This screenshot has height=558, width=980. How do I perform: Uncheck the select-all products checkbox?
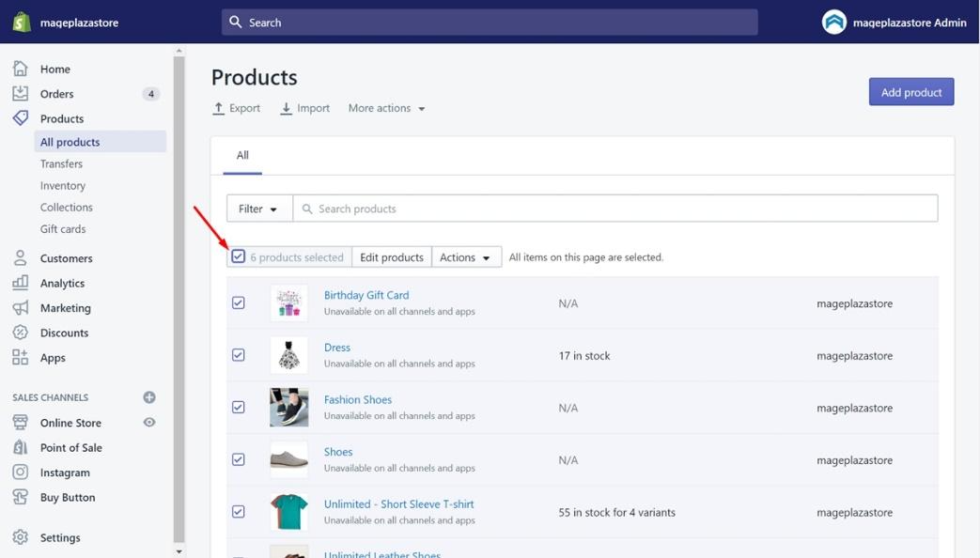click(x=239, y=255)
